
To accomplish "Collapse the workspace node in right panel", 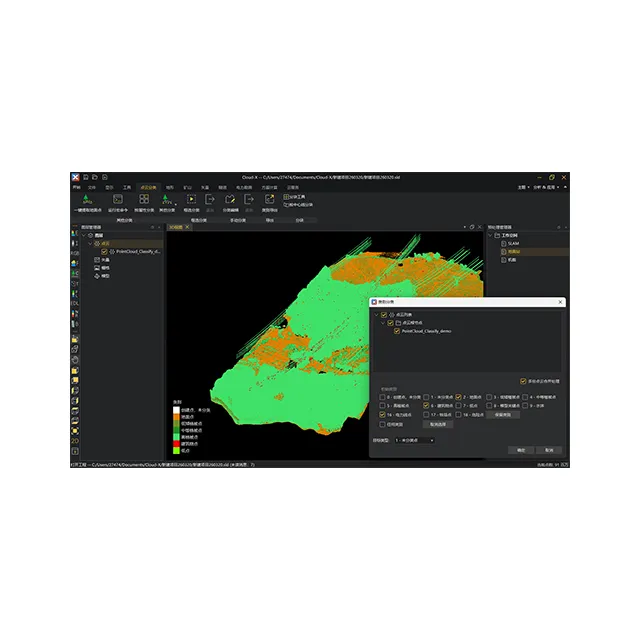I will [x=491, y=236].
